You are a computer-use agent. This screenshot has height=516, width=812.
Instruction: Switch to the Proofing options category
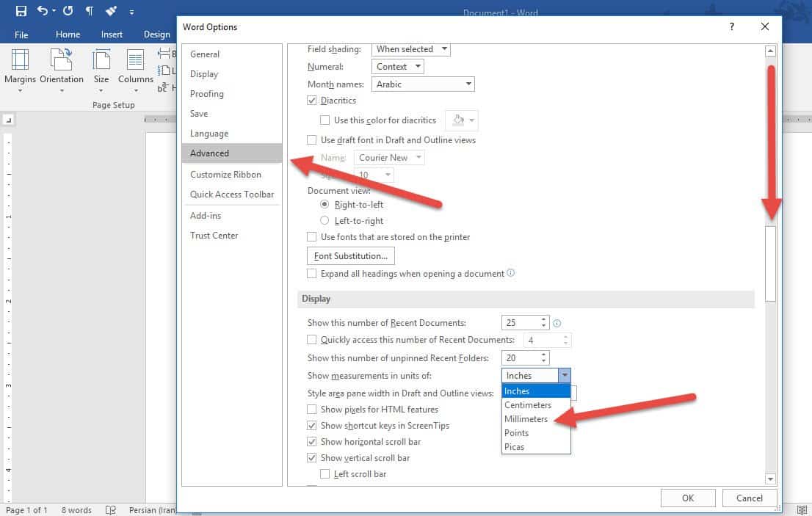pos(207,94)
